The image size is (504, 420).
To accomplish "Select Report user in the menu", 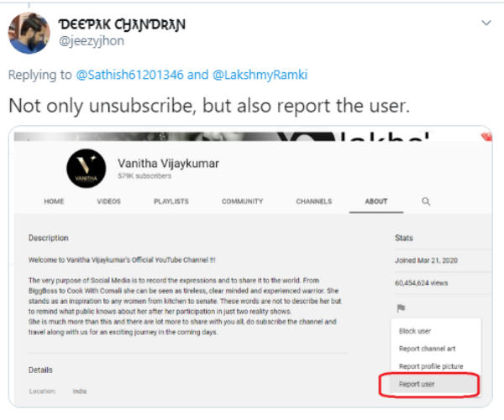I will pyautogui.click(x=417, y=384).
